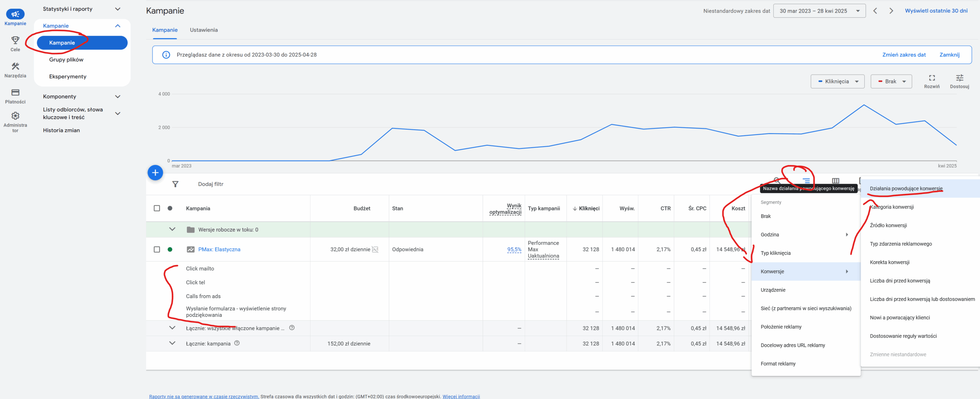The width and height of the screenshot is (980, 399).
Task: Click the blue plus new campaign button
Action: coord(155,173)
